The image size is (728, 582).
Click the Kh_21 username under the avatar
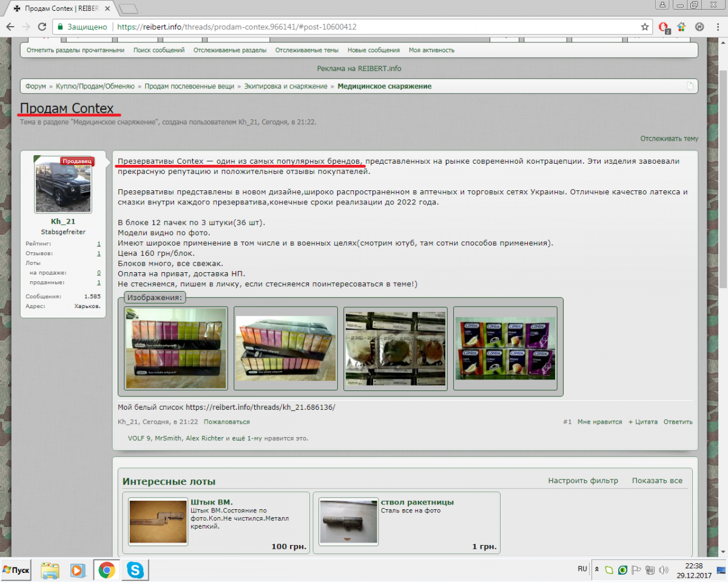(x=63, y=222)
